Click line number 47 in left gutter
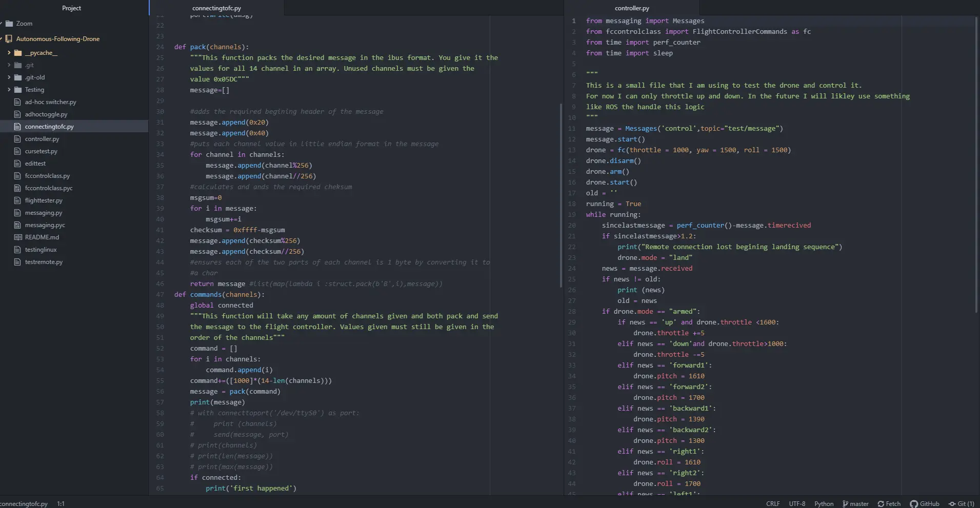980x508 pixels. pos(160,294)
